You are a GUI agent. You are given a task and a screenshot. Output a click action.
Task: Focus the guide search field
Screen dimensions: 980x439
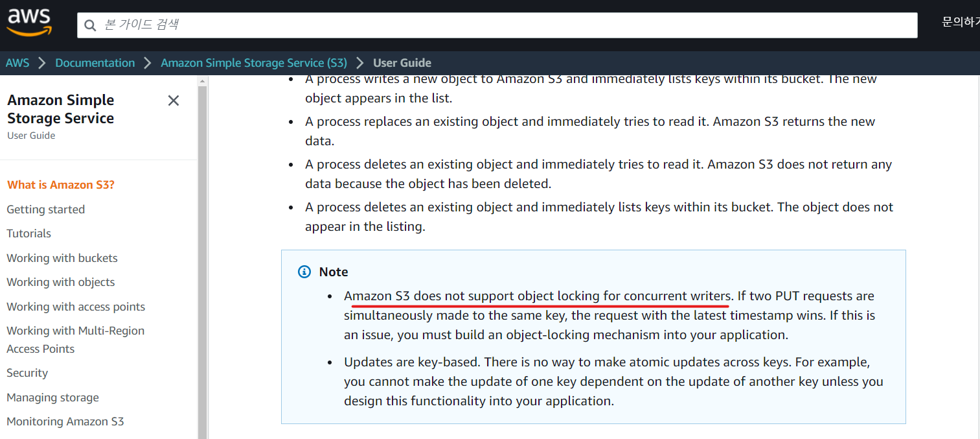497,25
